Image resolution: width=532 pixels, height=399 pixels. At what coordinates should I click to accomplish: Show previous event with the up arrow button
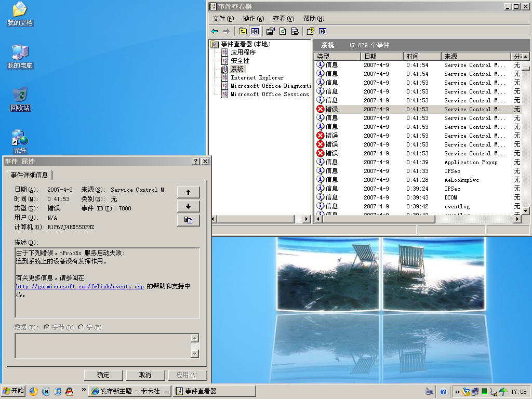[188, 192]
